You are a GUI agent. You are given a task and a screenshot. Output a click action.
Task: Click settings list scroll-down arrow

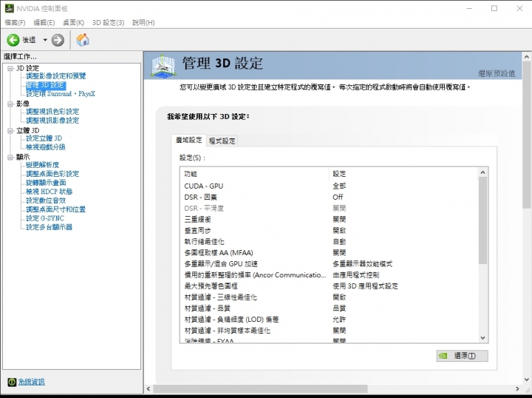coord(482,338)
